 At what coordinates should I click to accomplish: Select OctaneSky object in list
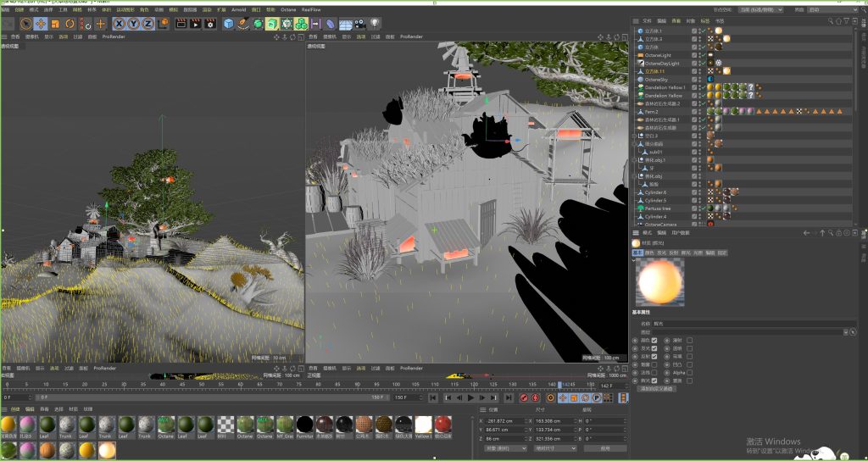656,79
